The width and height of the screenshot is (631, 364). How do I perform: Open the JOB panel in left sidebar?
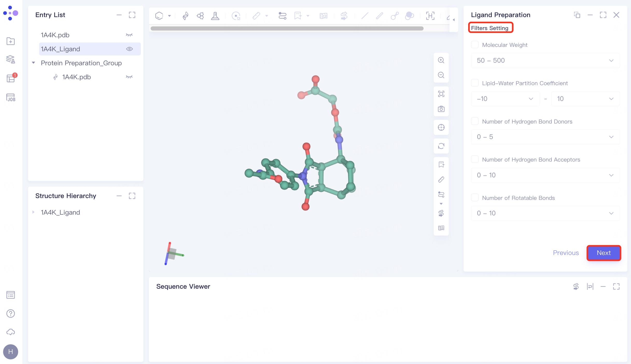[10, 98]
